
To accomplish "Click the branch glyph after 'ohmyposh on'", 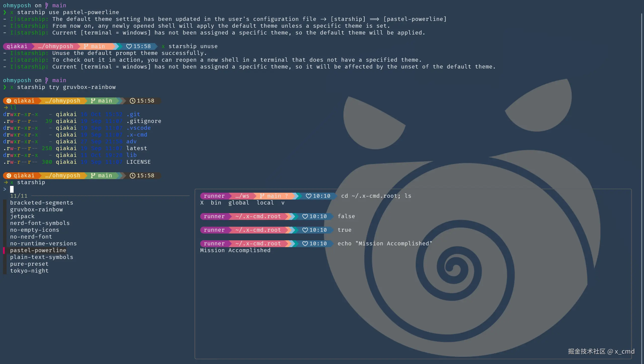I will (47, 5).
